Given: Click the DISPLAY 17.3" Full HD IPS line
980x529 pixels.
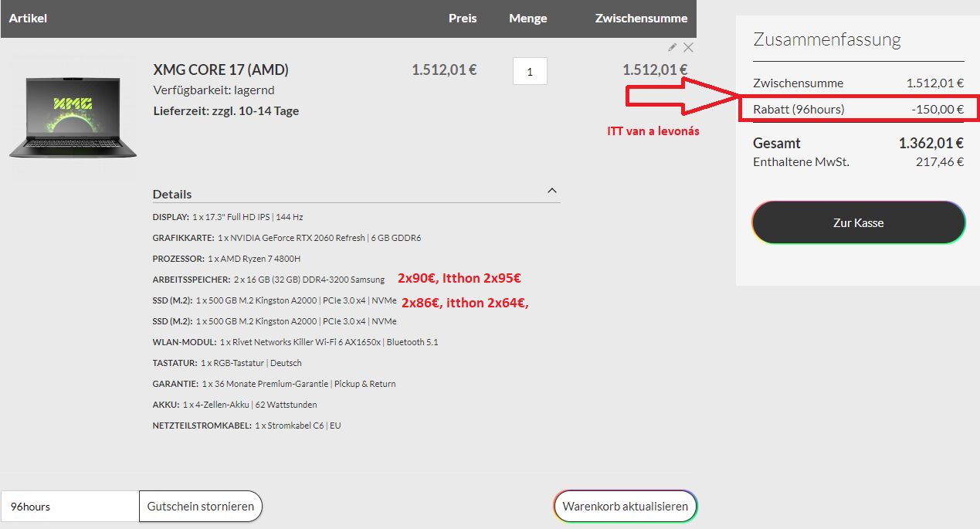Looking at the screenshot, I should (x=228, y=217).
